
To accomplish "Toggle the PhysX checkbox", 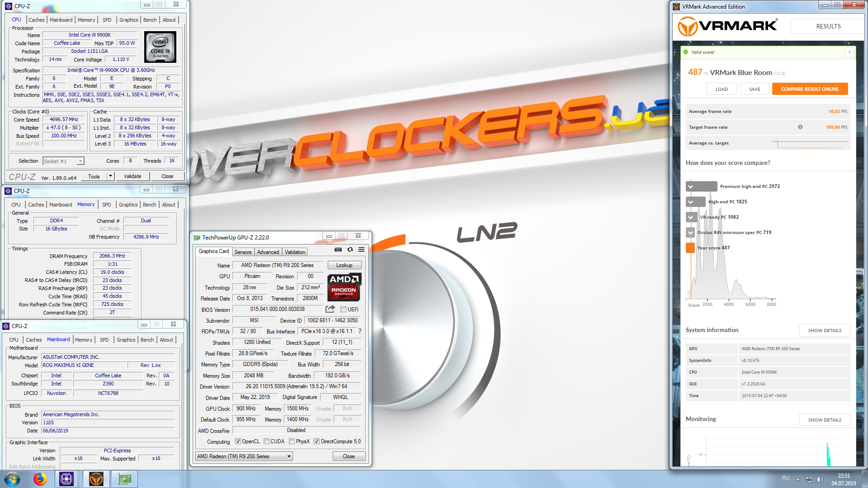I will [292, 441].
